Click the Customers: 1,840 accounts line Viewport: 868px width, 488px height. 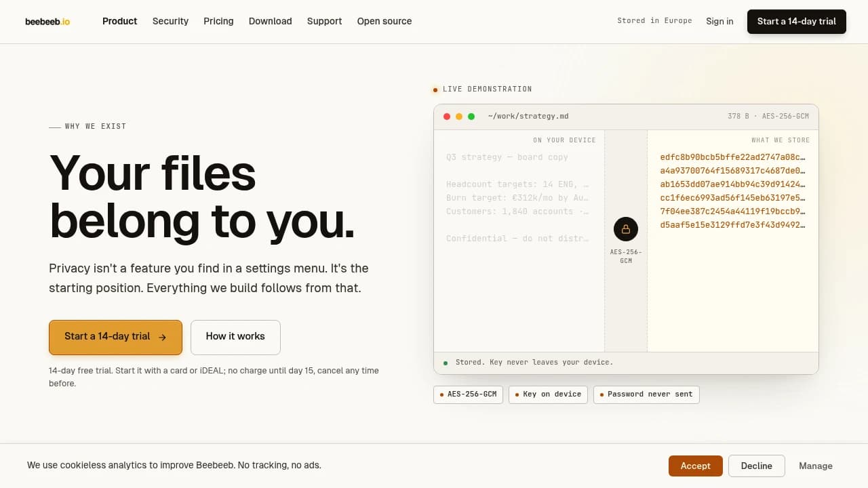517,211
